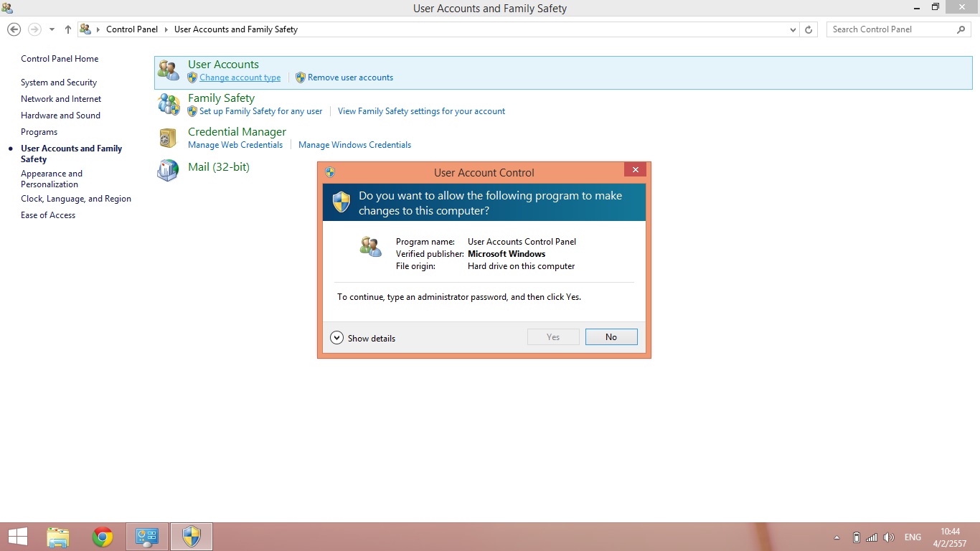The image size is (980, 551).
Task: Click the Family Safety category icon
Action: click(x=169, y=104)
